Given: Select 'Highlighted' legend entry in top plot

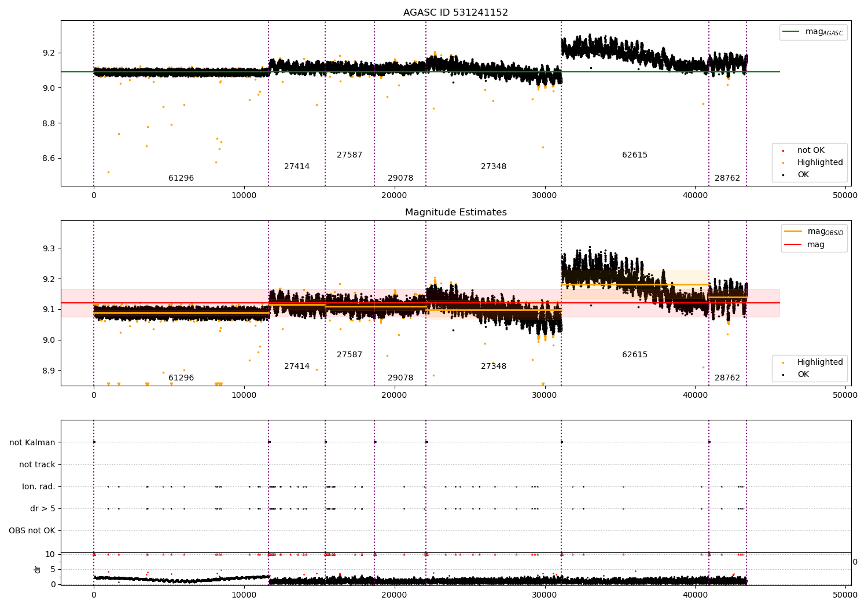Looking at the screenshot, I should (x=820, y=163).
